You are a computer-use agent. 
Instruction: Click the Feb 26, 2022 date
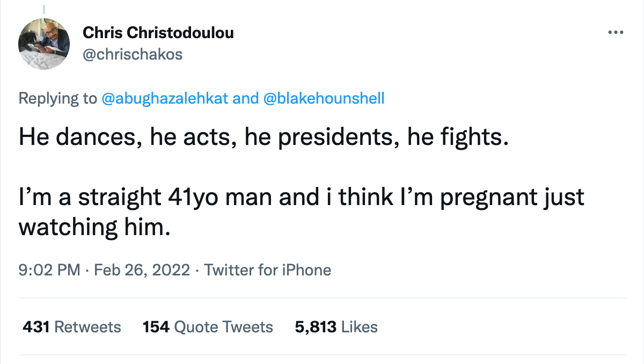[142, 270]
